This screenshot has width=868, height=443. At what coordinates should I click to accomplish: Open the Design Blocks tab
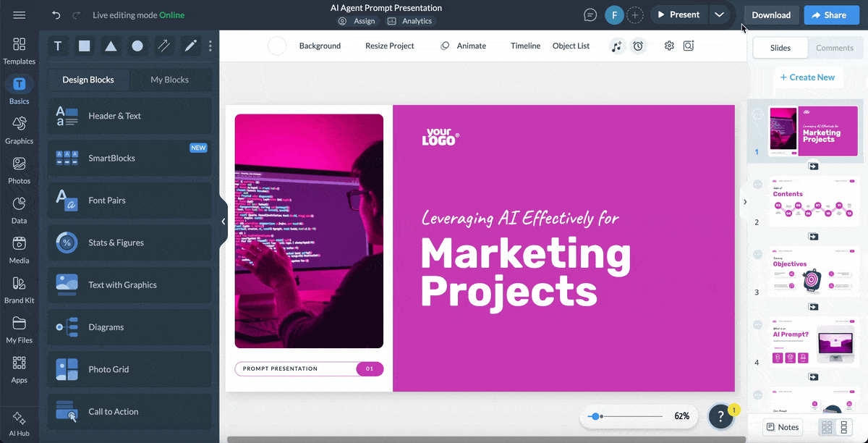tap(88, 80)
